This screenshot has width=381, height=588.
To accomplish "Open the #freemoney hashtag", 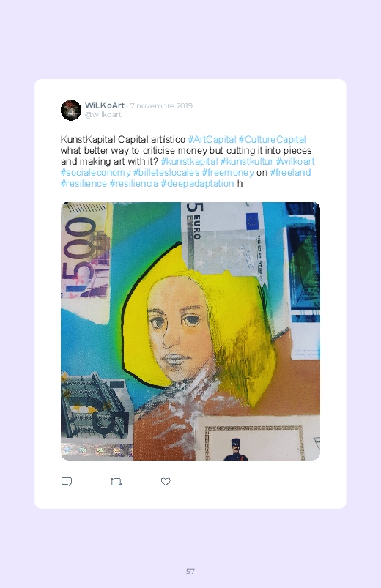I will click(x=228, y=173).
